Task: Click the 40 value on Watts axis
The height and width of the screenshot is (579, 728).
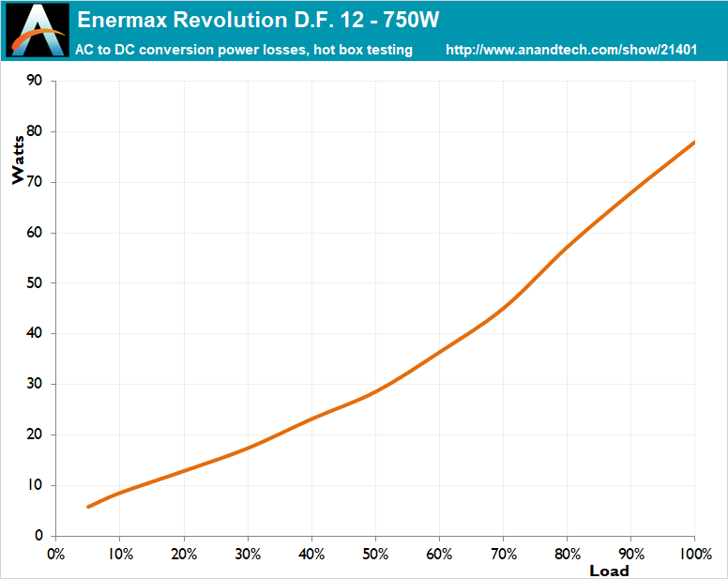Action: click(x=35, y=333)
